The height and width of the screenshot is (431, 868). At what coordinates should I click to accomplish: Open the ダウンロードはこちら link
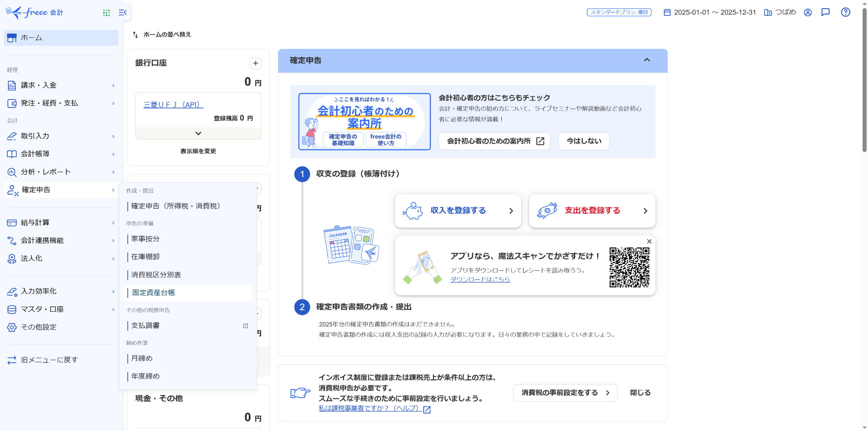(480, 279)
